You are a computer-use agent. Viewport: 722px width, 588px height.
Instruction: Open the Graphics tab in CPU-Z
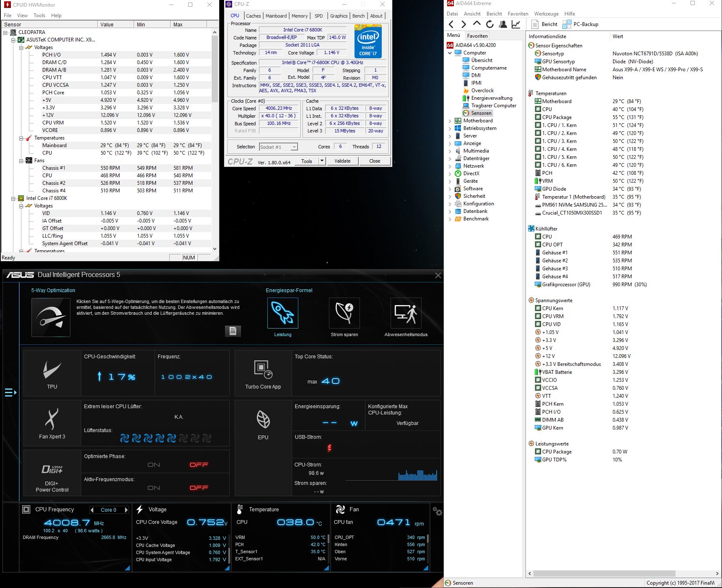tap(339, 16)
